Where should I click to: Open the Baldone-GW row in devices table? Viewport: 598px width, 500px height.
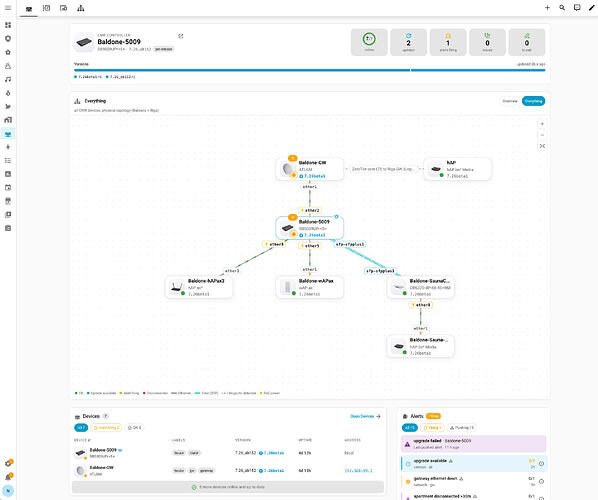pyautogui.click(x=228, y=470)
